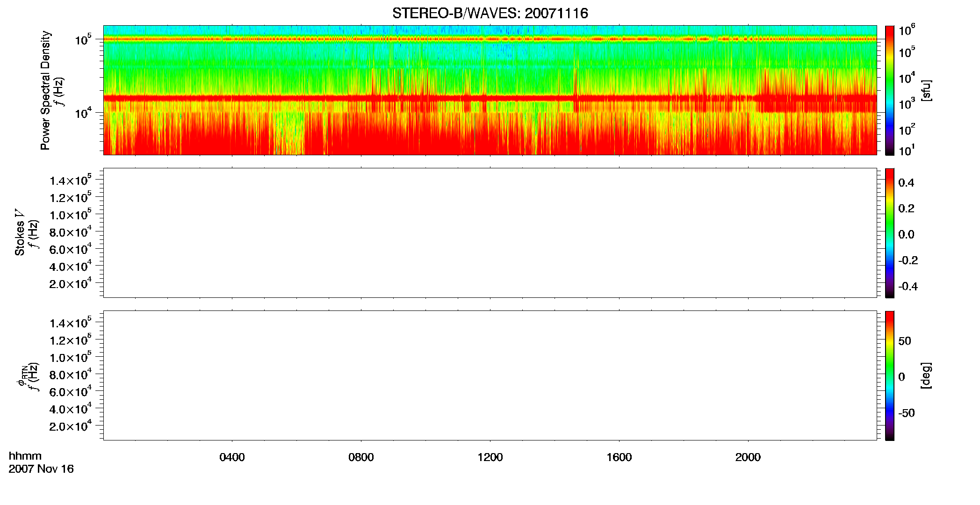Click the [deg] units label

[926, 375]
